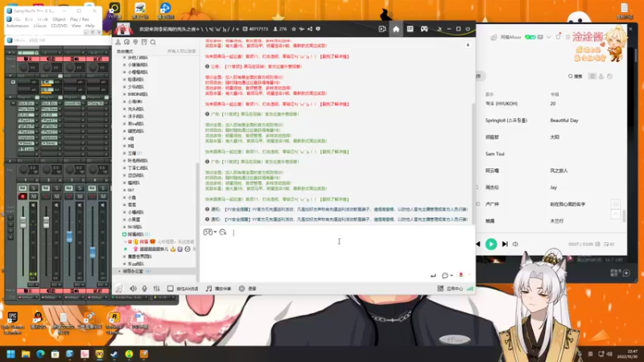The image size is (644, 362).
Task: Click the red flower gift icon
Action: point(460,275)
